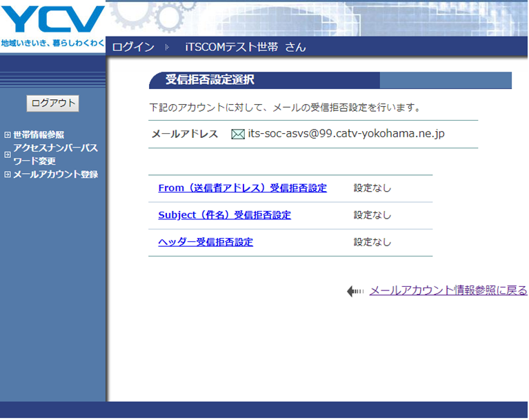This screenshot has width=529, height=420.
Task: Go back via メールアカウント情報参照に戻る link
Action: pos(448,290)
